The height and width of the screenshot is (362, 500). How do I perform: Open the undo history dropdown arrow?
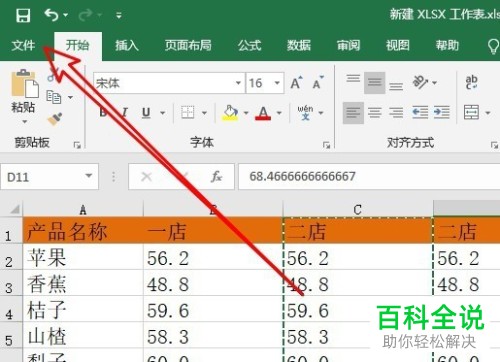pos(65,15)
